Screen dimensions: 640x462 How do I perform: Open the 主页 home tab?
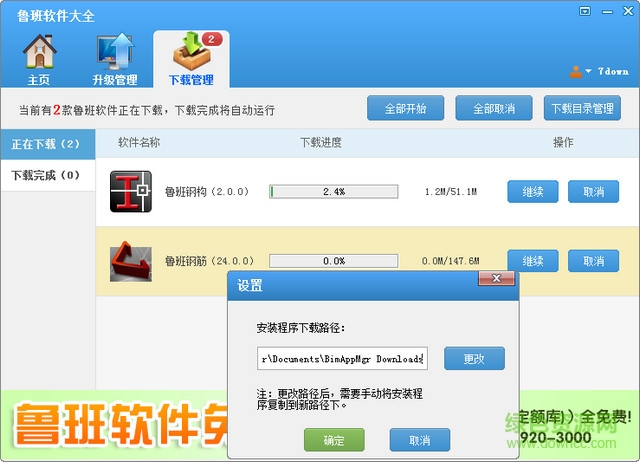click(39, 60)
